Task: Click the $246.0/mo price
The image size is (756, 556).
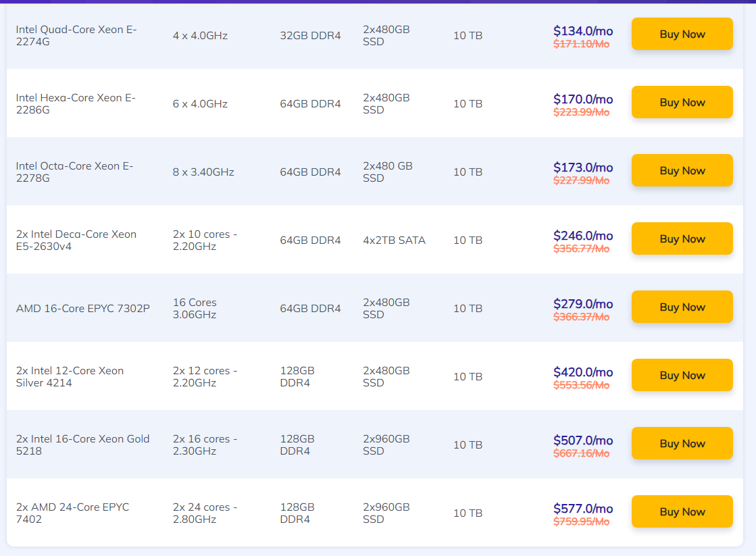Action: pos(583,236)
